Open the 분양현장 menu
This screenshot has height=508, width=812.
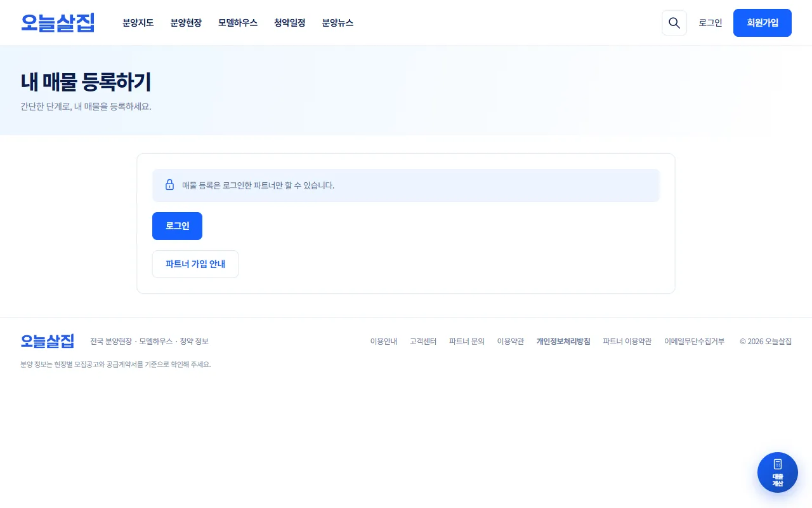click(186, 23)
